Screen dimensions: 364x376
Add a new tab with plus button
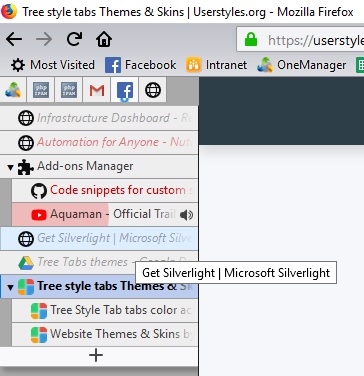(x=96, y=355)
